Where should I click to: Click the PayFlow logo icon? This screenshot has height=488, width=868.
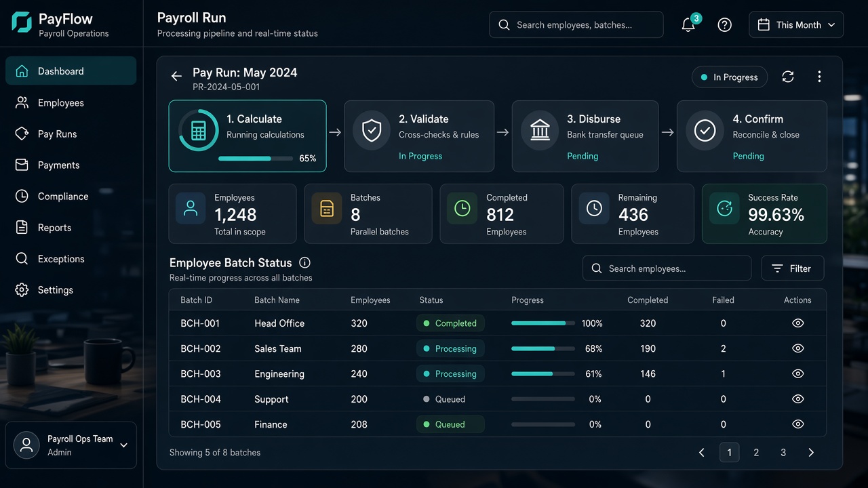point(22,22)
